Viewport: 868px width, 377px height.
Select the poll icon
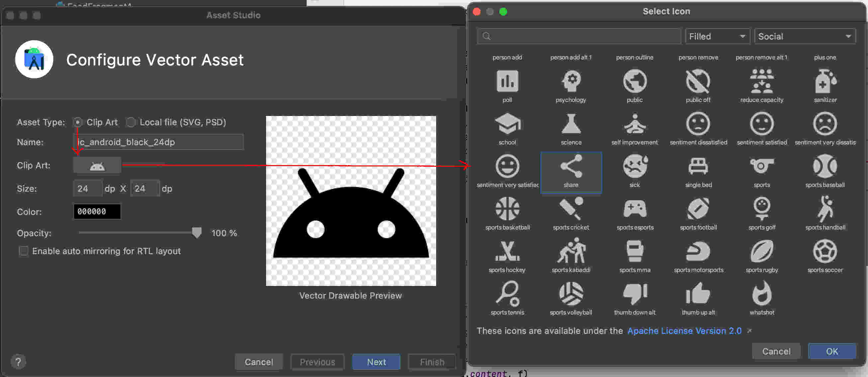click(507, 81)
